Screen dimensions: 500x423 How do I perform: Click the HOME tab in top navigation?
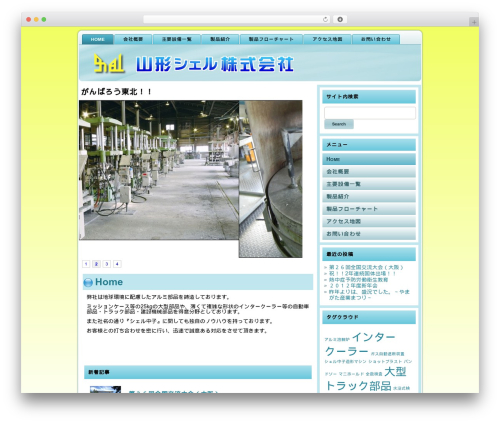98,39
